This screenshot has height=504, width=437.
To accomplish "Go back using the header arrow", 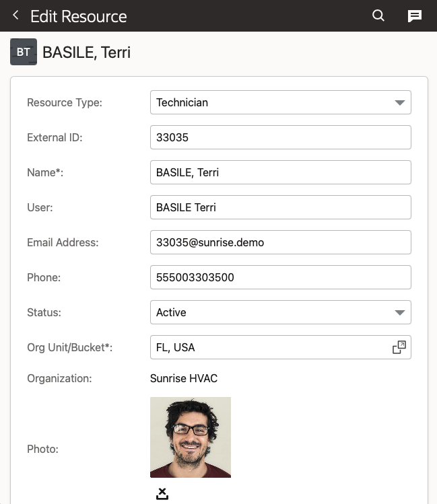I will coord(15,15).
